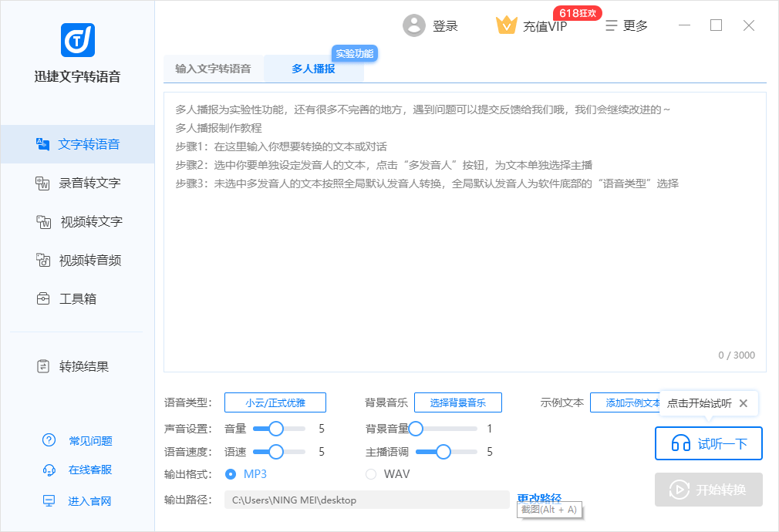The height and width of the screenshot is (532, 779).
Task: Switch to 多人播报 tab
Action: tap(313, 69)
